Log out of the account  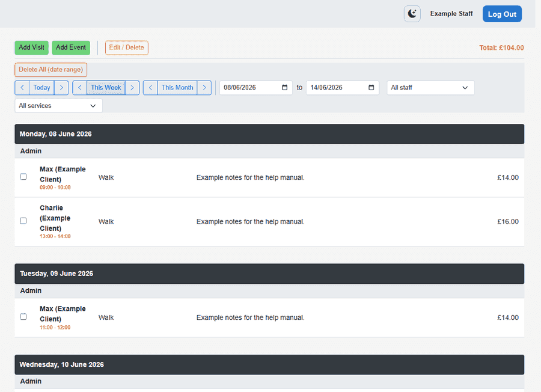(x=502, y=14)
